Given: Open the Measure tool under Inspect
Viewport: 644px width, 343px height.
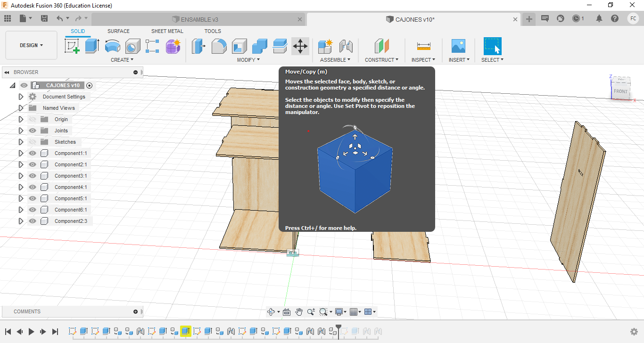Looking at the screenshot, I should click(423, 46).
